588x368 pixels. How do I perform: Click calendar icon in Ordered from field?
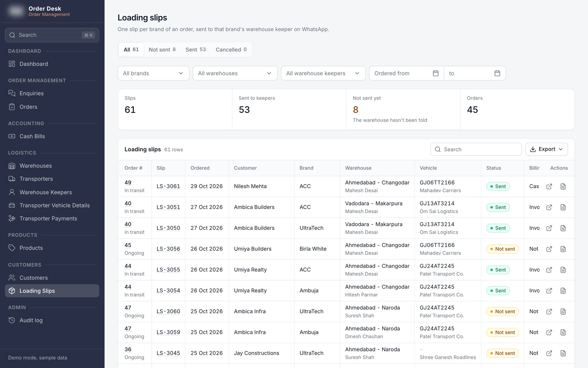pos(436,73)
